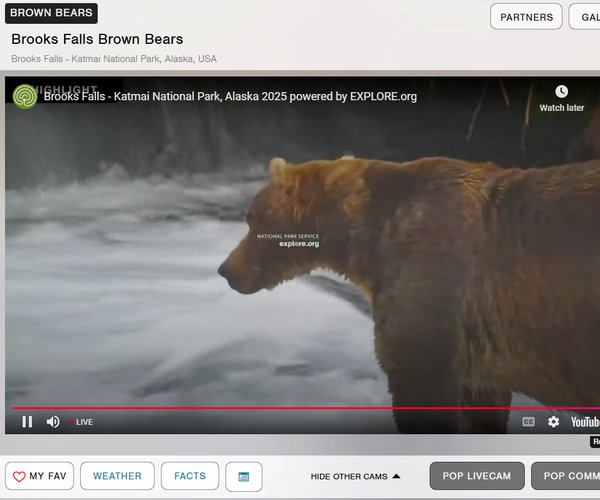Open the explore.org channel avatar icon
Screen dimensions: 600x500
(x=25, y=96)
